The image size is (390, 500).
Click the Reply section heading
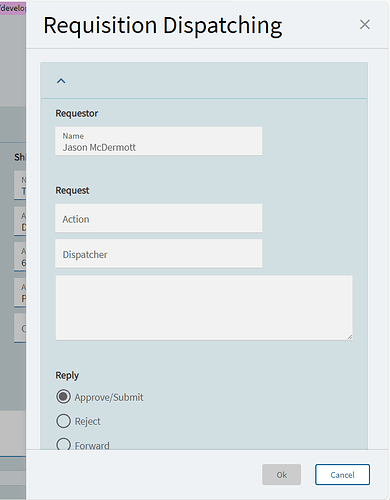coord(67,375)
